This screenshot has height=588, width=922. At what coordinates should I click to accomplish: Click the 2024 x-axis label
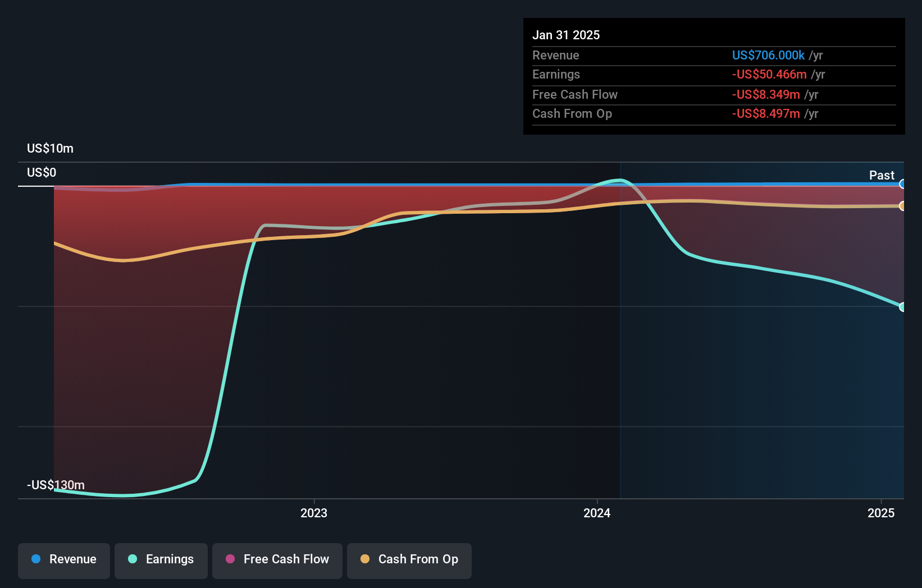pos(597,513)
